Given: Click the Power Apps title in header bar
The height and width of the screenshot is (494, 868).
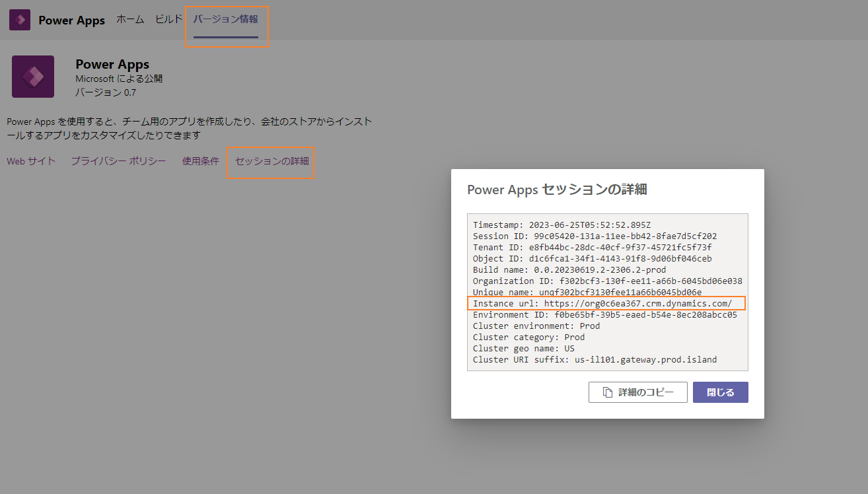Looking at the screenshot, I should pos(71,20).
